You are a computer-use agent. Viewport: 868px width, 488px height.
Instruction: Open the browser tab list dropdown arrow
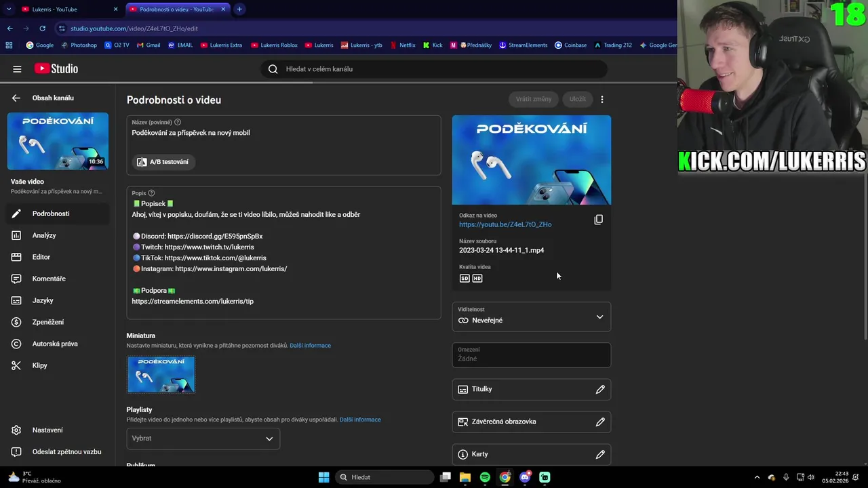[x=9, y=9]
